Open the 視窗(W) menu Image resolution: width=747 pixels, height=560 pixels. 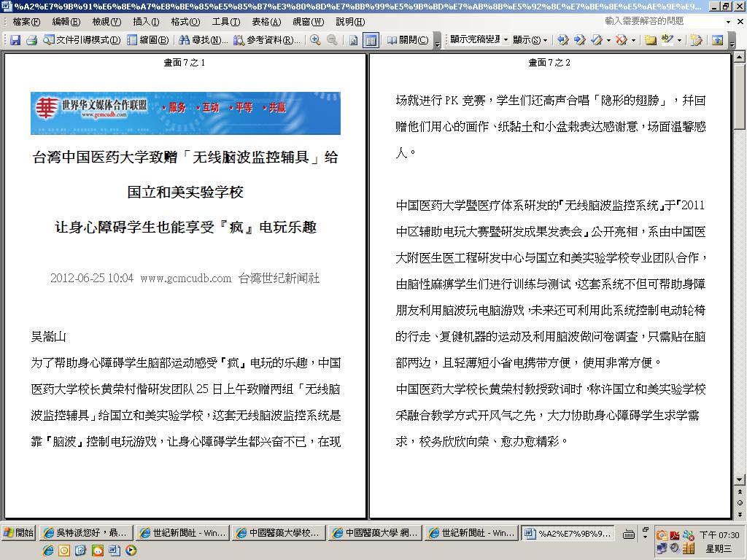309,22
